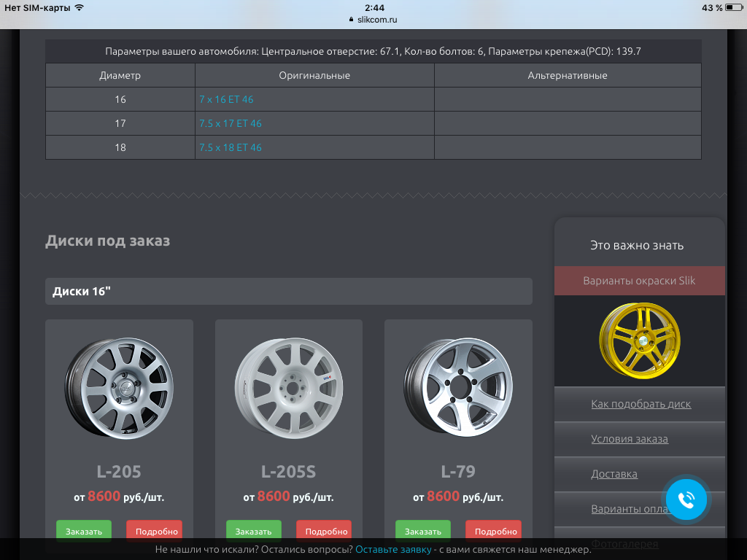747x560 pixels.
Task: Order the L-205S wheel with Заказать
Action: tap(253, 531)
